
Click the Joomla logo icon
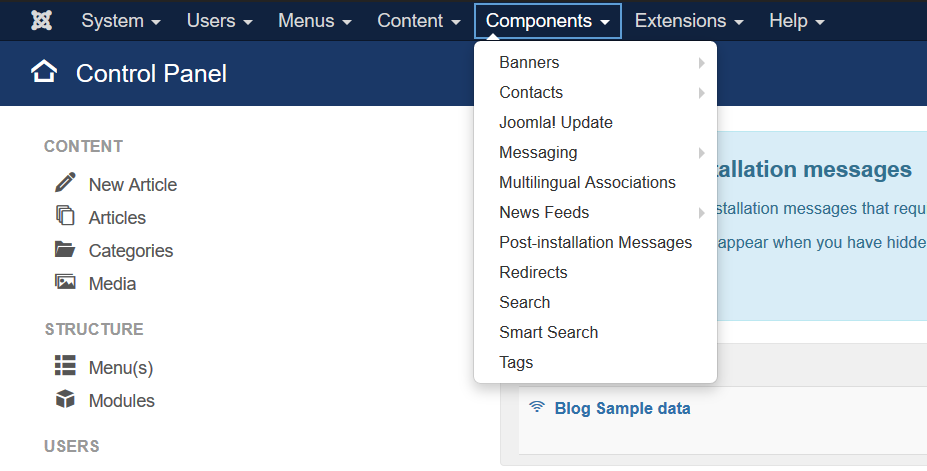[x=41, y=21]
